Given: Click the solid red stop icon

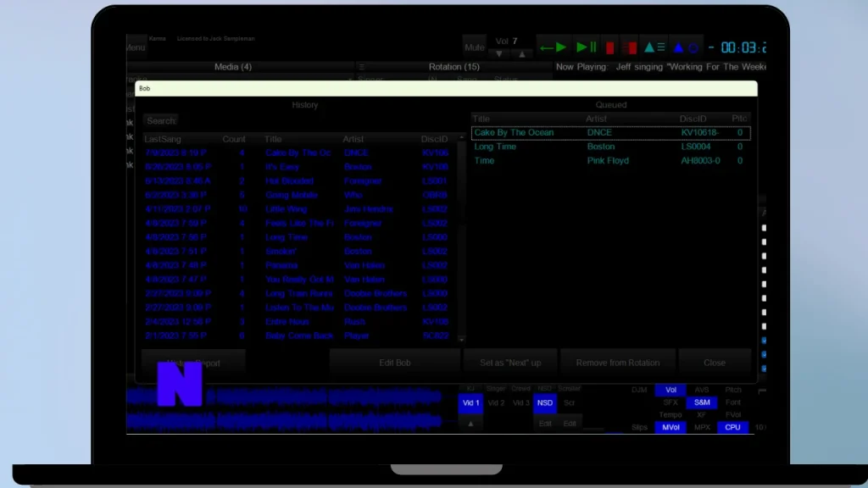Looking at the screenshot, I should 609,48.
